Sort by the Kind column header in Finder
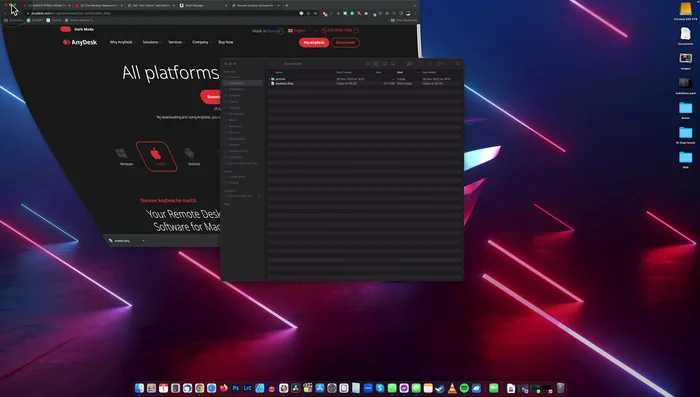The image size is (700, 397). click(400, 72)
